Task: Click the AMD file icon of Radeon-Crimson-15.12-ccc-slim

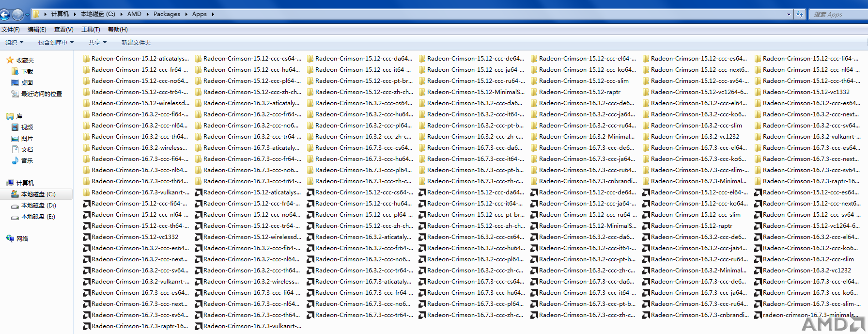Action: tap(646, 215)
